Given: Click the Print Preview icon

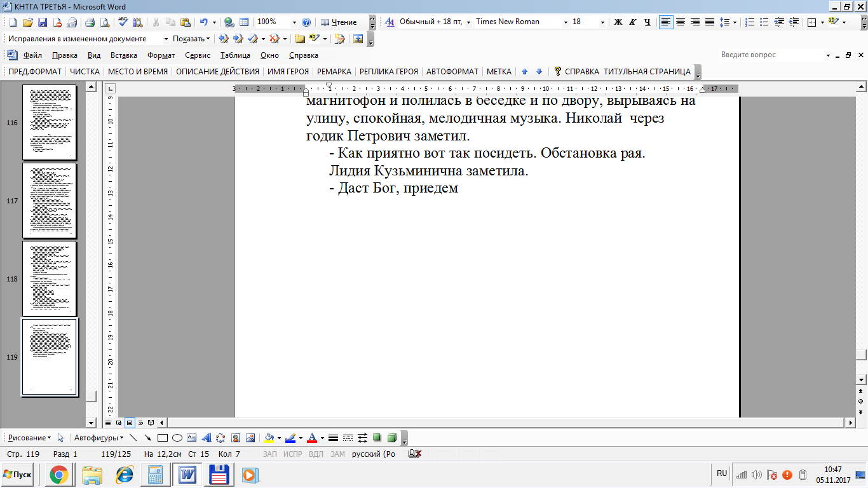Looking at the screenshot, I should pos(105,22).
